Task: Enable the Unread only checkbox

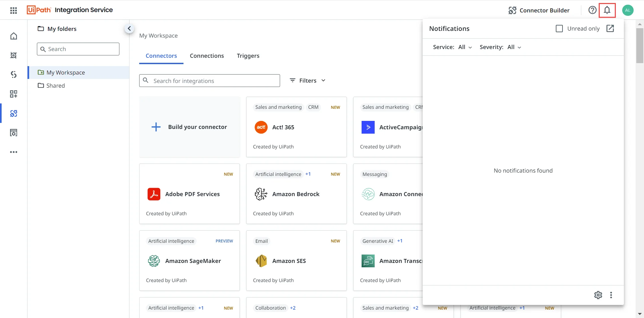Action: (x=559, y=29)
